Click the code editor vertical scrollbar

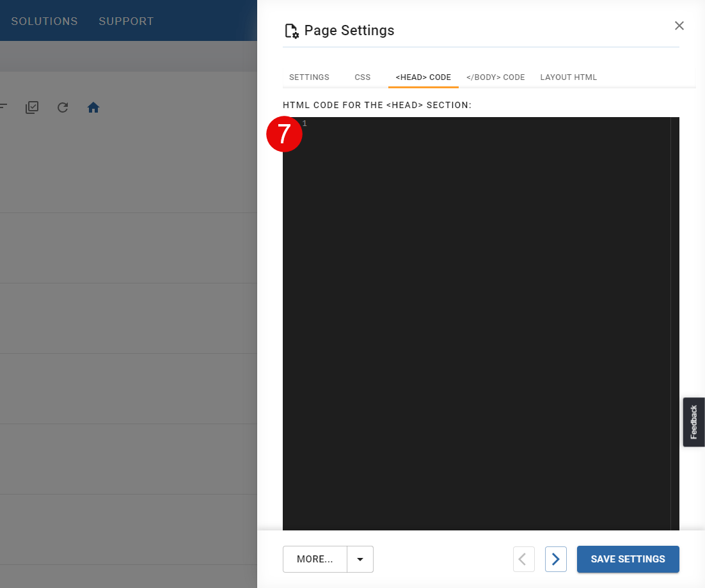[x=675, y=324]
